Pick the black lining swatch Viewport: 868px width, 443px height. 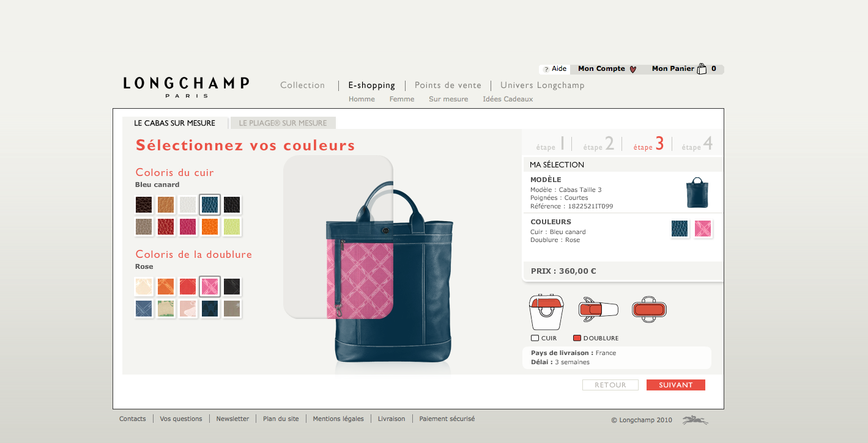232,287
